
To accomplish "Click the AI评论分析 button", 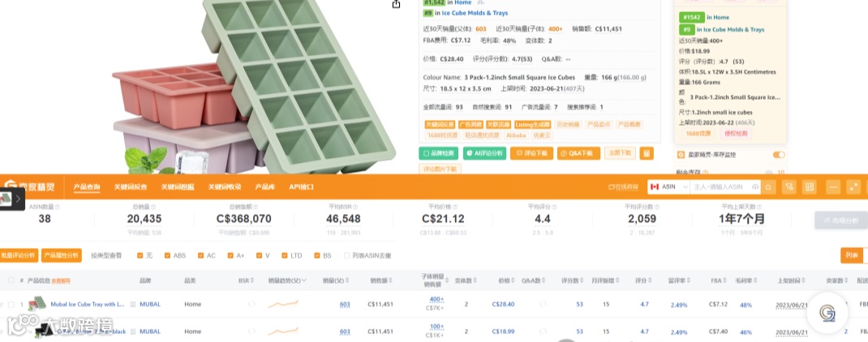I will click(x=484, y=153).
